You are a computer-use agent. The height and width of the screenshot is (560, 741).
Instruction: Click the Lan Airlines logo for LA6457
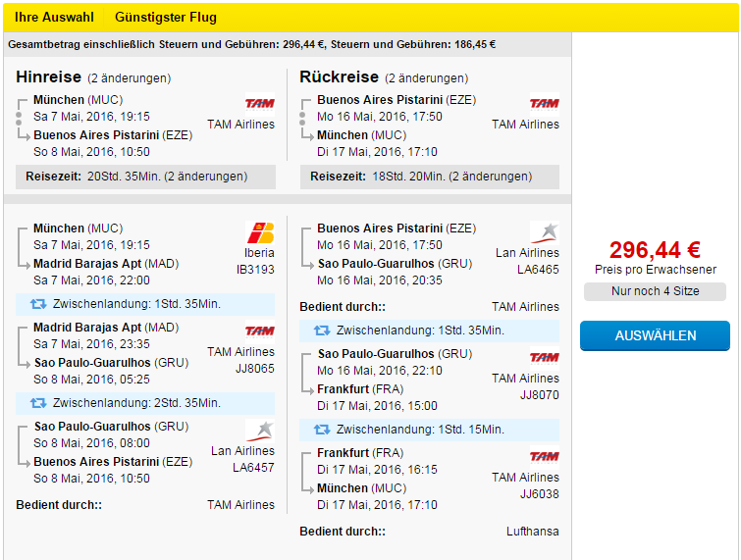pos(260,432)
